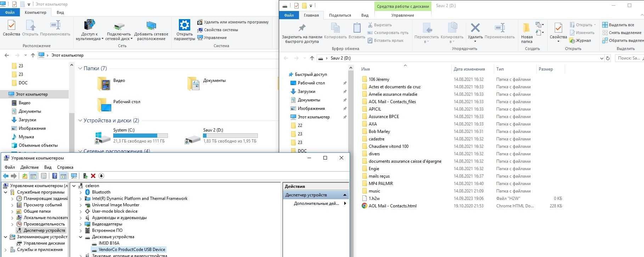Collapse Устройства и диски (2) section

(80, 121)
